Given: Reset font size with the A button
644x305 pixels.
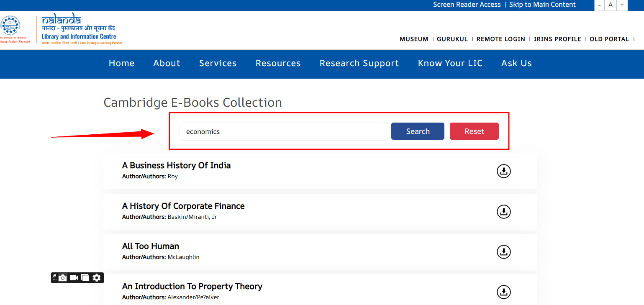Looking at the screenshot, I should tap(611, 5).
